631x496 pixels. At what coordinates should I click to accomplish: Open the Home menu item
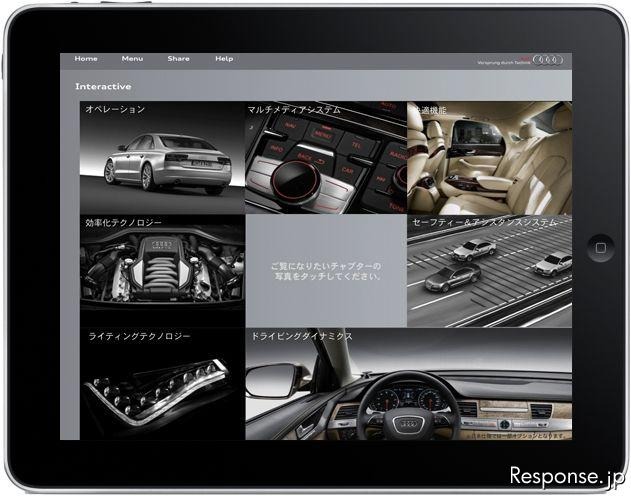(86, 59)
